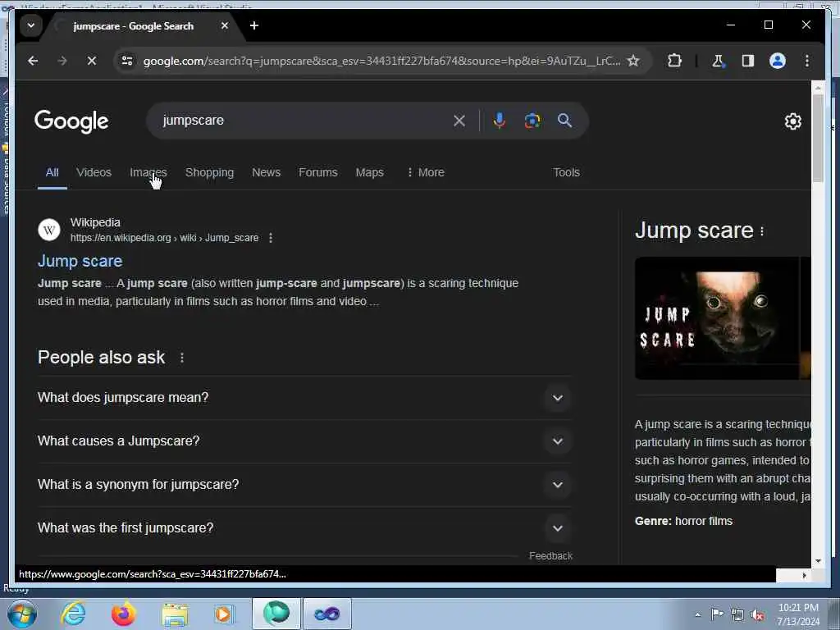Image resolution: width=840 pixels, height=630 pixels.
Task: Search by voice microphone icon
Action: (500, 121)
